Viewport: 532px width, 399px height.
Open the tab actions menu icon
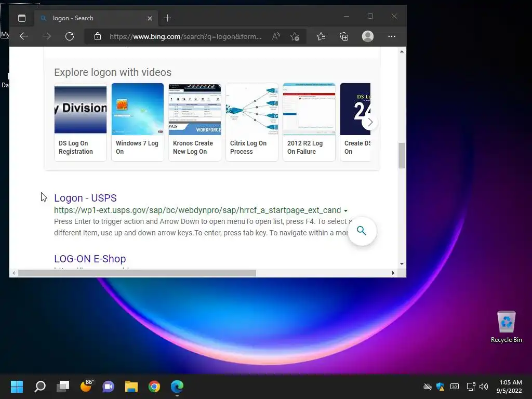(x=22, y=18)
